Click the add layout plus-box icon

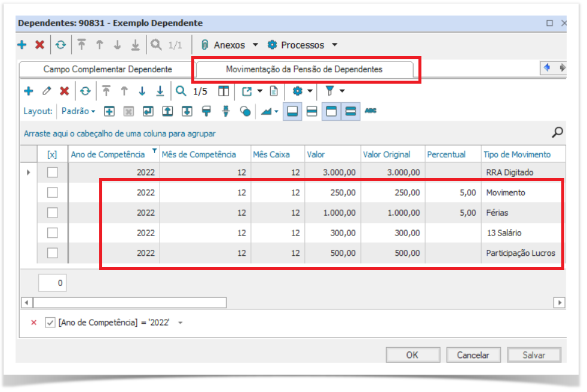[x=109, y=111]
